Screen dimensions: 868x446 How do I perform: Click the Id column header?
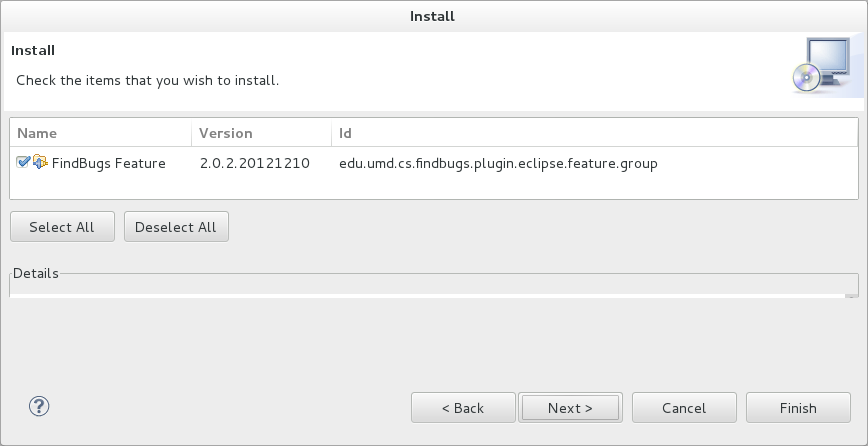[594, 133]
